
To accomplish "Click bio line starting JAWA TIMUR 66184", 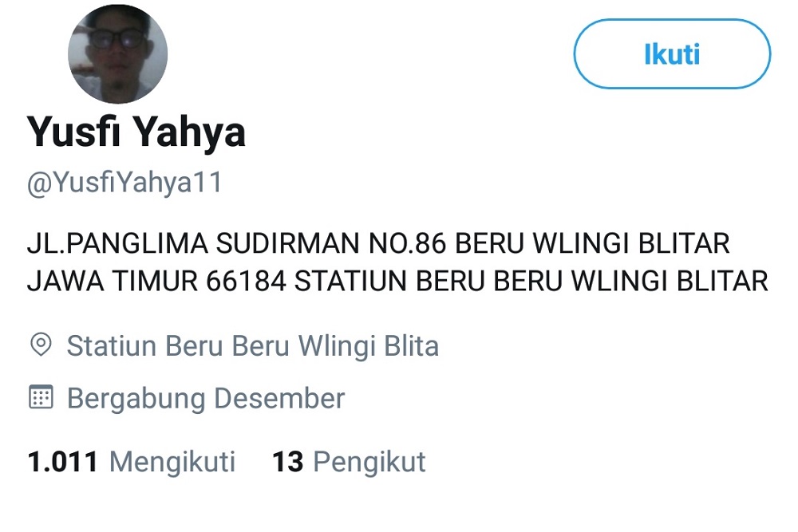I will click(x=397, y=282).
